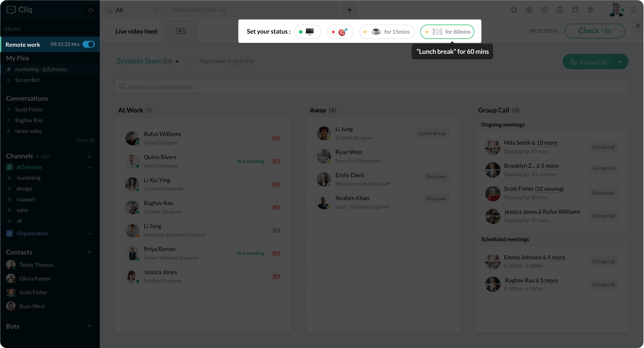Set status to available computer option
644x348 pixels.
point(308,32)
